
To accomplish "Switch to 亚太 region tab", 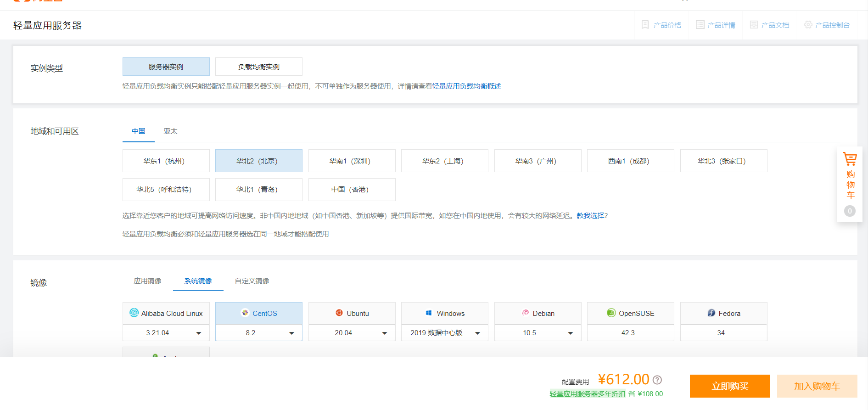I will coord(171,131).
